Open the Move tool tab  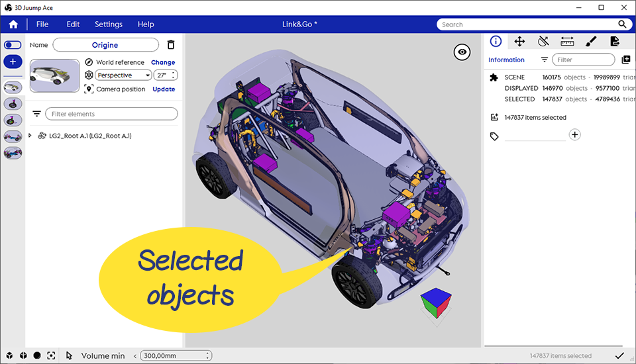point(519,41)
